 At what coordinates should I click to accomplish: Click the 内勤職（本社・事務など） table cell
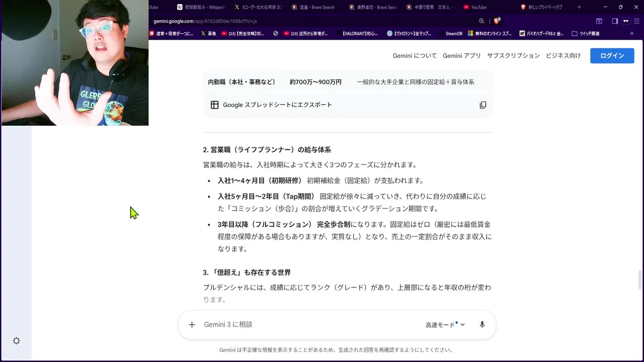pos(242,82)
